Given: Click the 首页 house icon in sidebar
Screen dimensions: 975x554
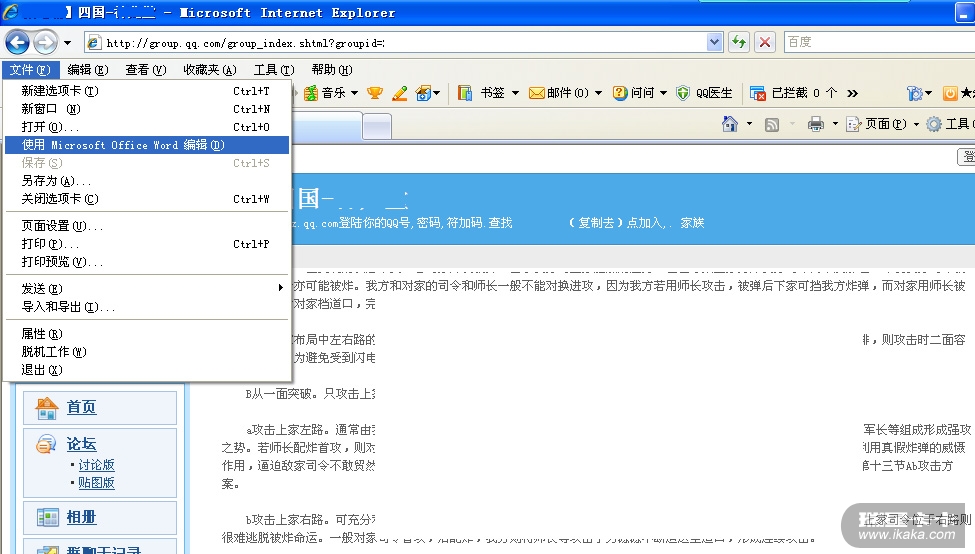Looking at the screenshot, I should 47,408.
